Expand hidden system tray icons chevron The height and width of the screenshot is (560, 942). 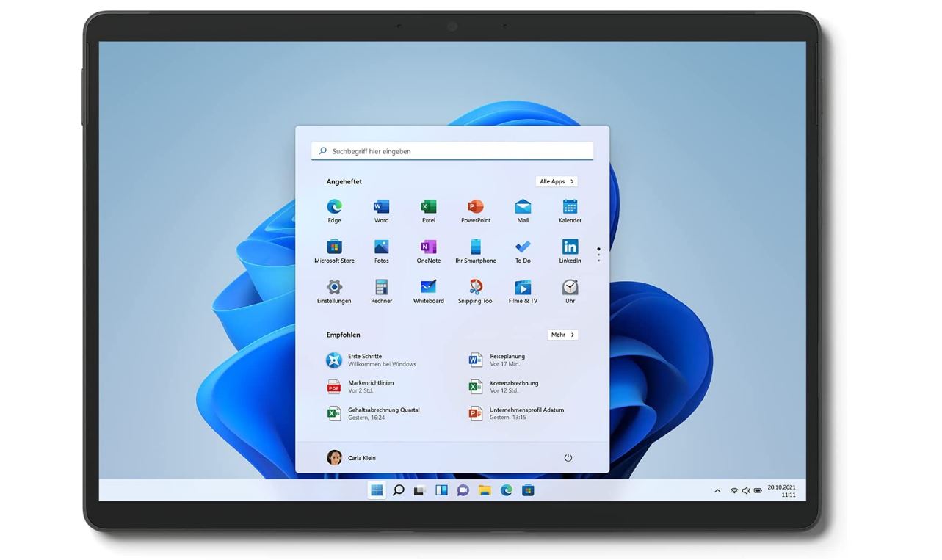[x=717, y=491]
